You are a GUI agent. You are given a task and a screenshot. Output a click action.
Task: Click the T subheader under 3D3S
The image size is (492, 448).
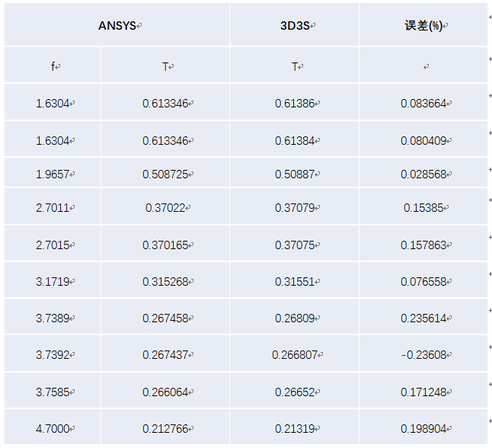(x=294, y=65)
